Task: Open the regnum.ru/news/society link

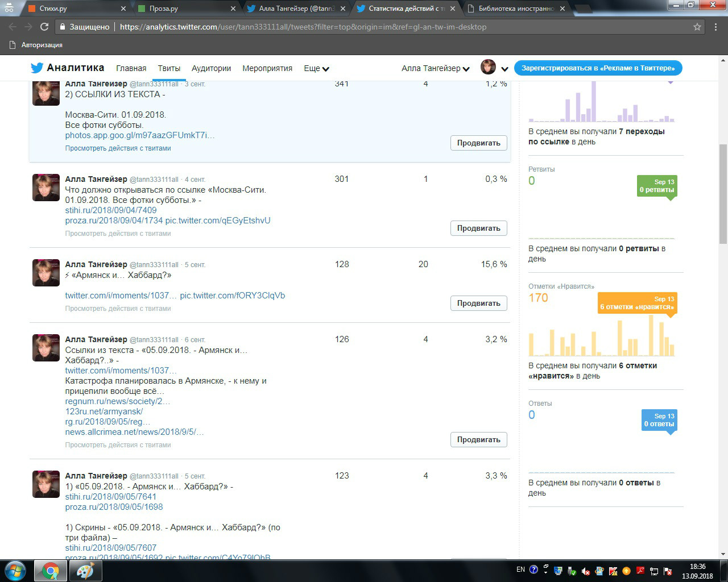Action: pos(118,401)
